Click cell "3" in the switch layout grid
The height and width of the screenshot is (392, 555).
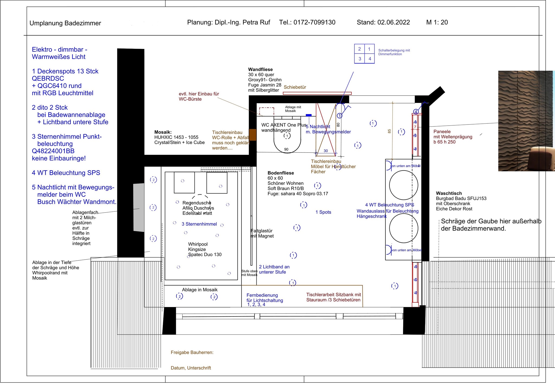(360, 59)
